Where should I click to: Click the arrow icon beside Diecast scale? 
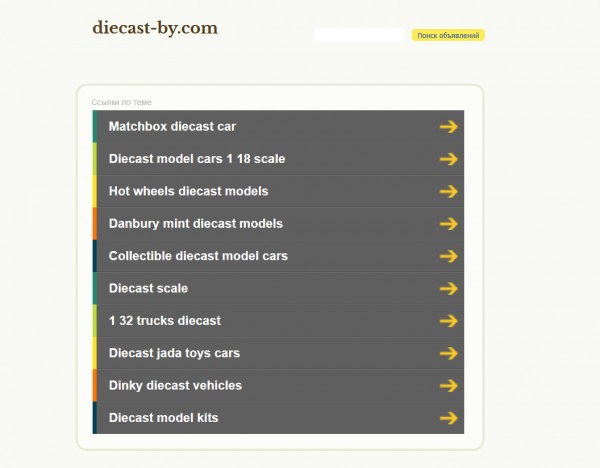(x=448, y=289)
